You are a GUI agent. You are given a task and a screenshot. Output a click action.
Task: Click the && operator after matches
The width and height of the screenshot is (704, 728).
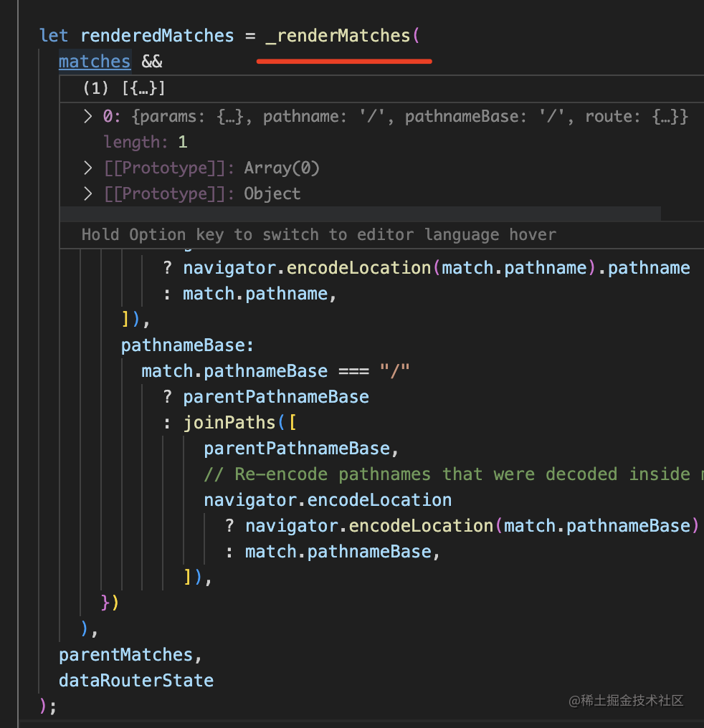[152, 62]
